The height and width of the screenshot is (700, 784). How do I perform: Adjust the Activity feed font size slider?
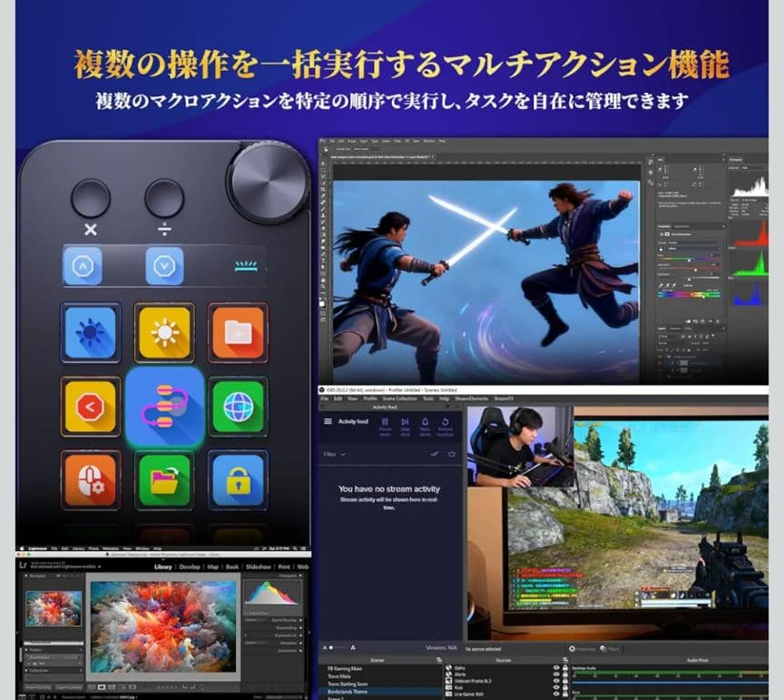339,648
